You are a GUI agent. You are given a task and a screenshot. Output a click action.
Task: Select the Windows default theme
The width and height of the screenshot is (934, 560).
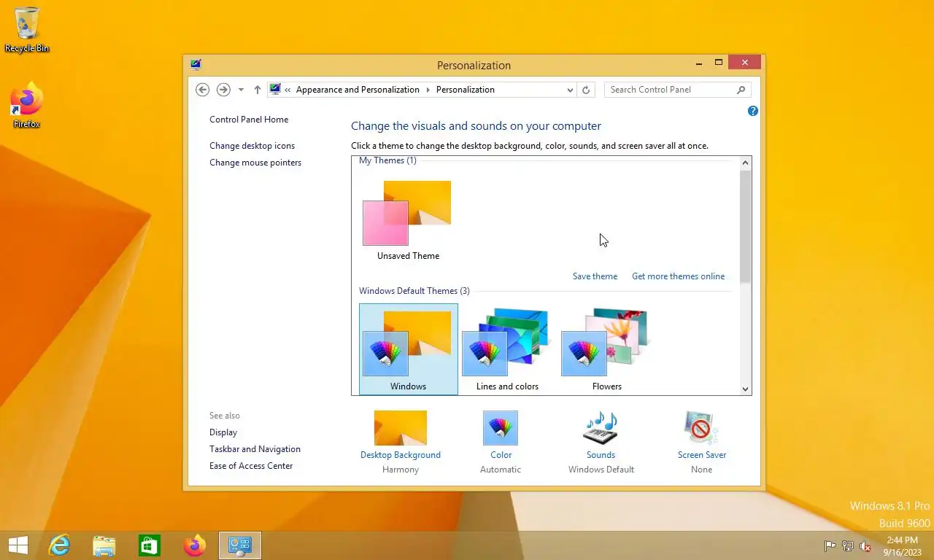tap(409, 349)
